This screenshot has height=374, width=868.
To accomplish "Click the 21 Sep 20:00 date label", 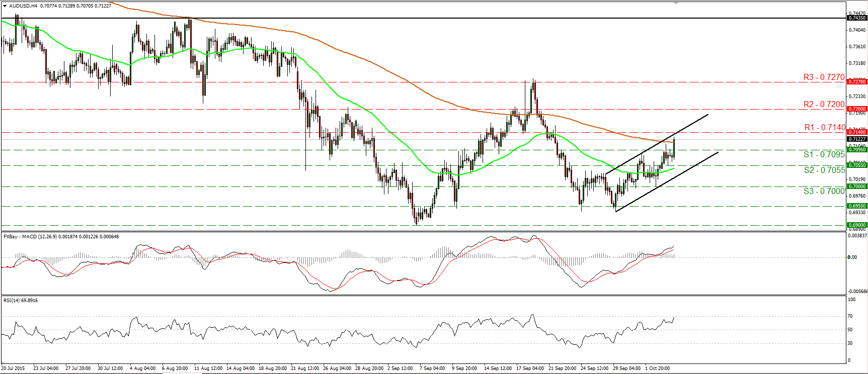I will tap(562, 368).
